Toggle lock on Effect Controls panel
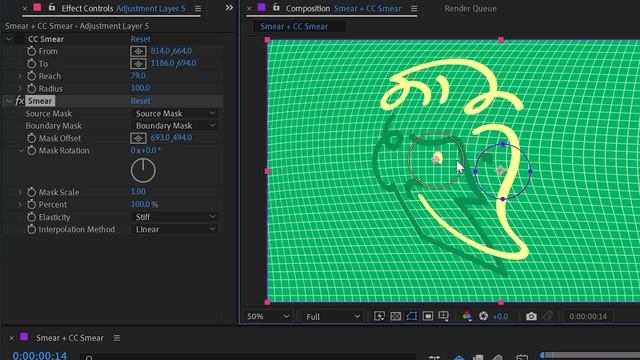This screenshot has height=360, width=640. (x=51, y=7)
